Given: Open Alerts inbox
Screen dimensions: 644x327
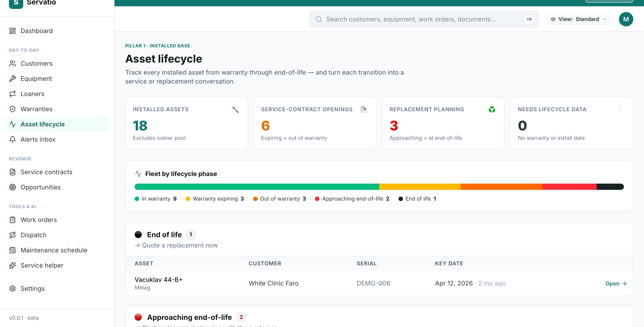Looking at the screenshot, I should tap(57, 139).
